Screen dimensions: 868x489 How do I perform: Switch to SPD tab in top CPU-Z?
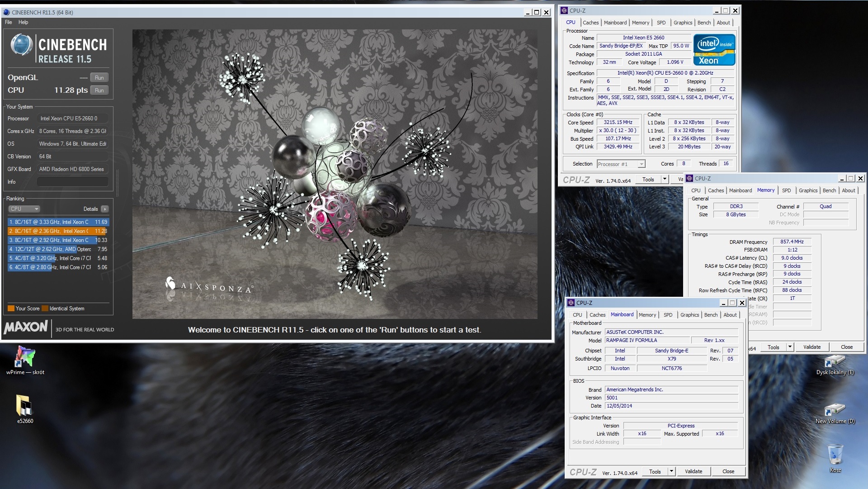point(661,23)
